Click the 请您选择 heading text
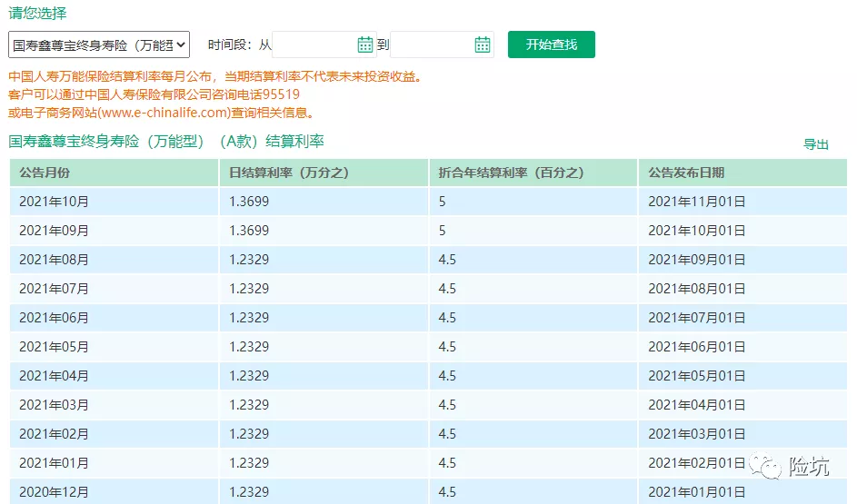Image resolution: width=857 pixels, height=504 pixels. pos(37,13)
